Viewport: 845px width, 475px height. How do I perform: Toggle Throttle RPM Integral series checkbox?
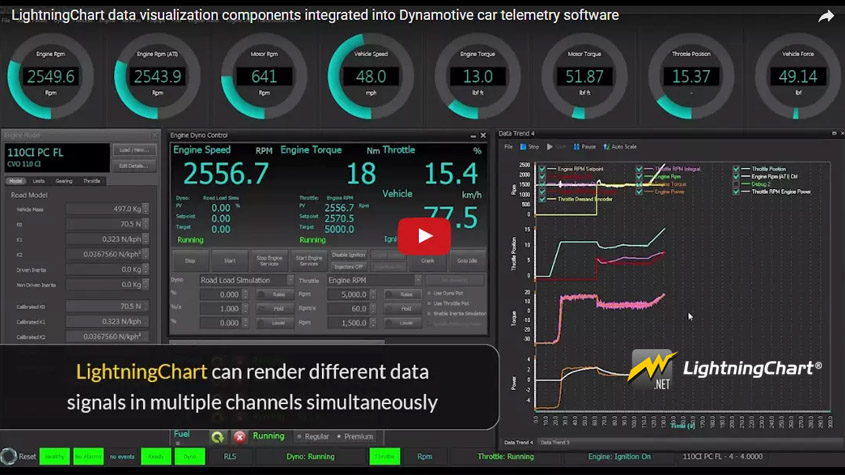coord(639,169)
